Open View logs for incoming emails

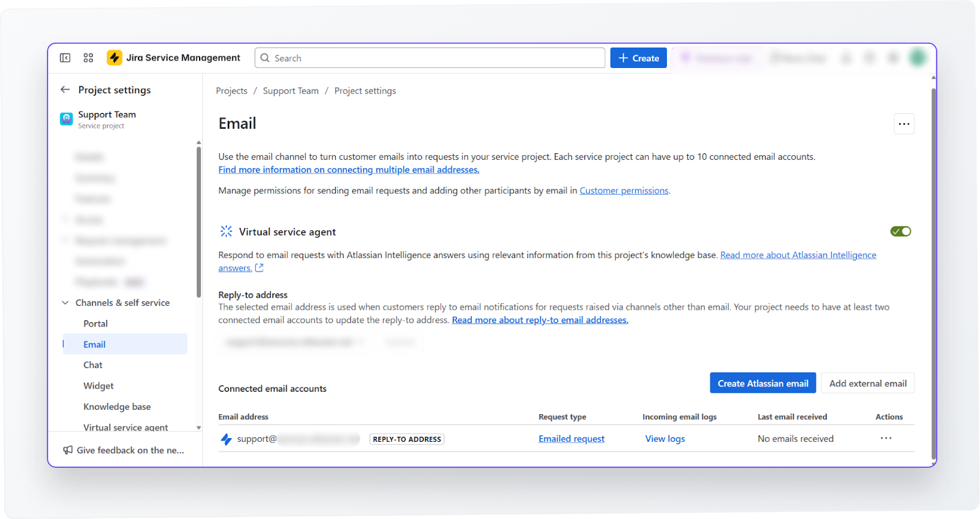click(x=665, y=438)
